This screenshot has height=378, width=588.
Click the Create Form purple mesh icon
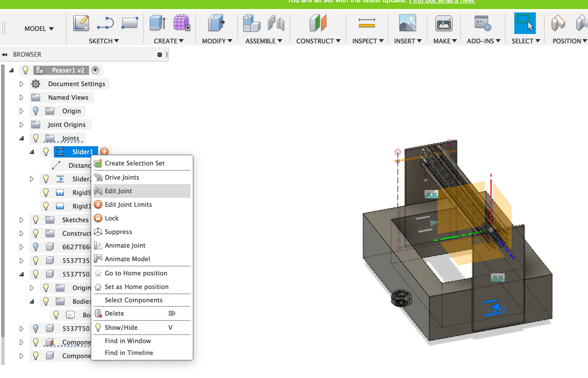(x=181, y=23)
